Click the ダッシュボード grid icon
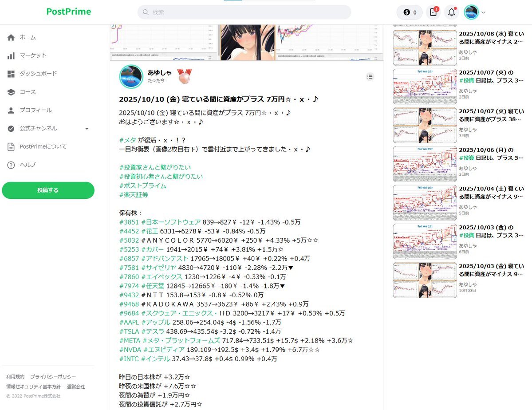The width and height of the screenshot is (532, 410). 11,74
